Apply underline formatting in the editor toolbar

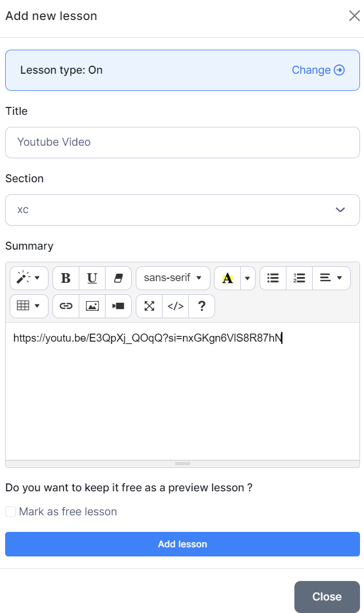(x=92, y=278)
